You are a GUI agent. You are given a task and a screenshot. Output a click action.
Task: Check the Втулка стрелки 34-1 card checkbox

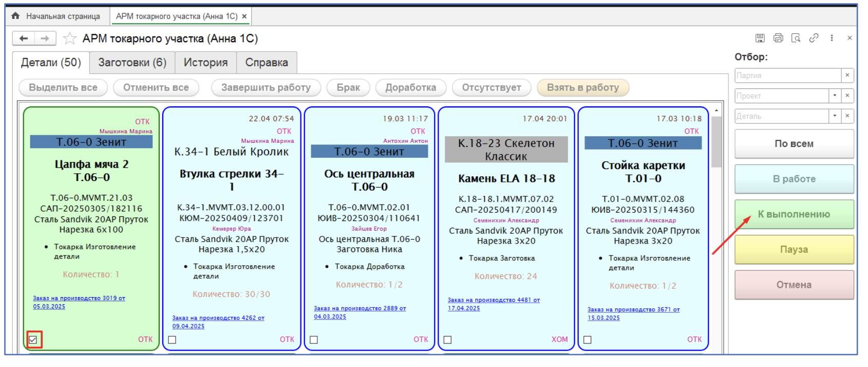[x=173, y=340]
